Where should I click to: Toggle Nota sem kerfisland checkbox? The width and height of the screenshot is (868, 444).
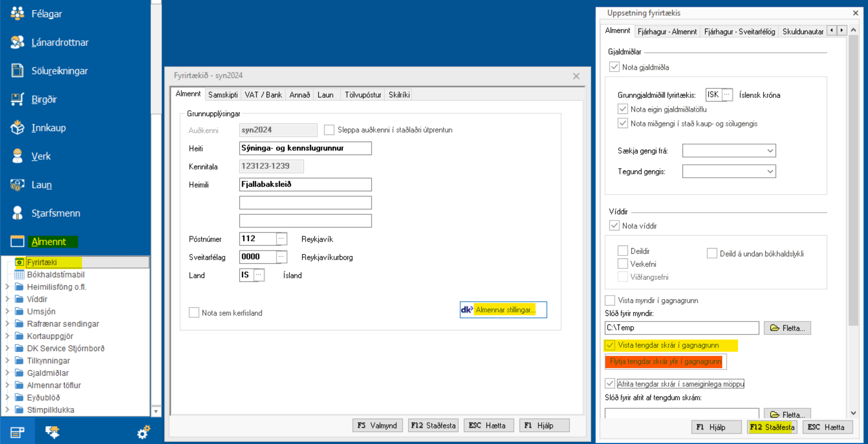(194, 312)
